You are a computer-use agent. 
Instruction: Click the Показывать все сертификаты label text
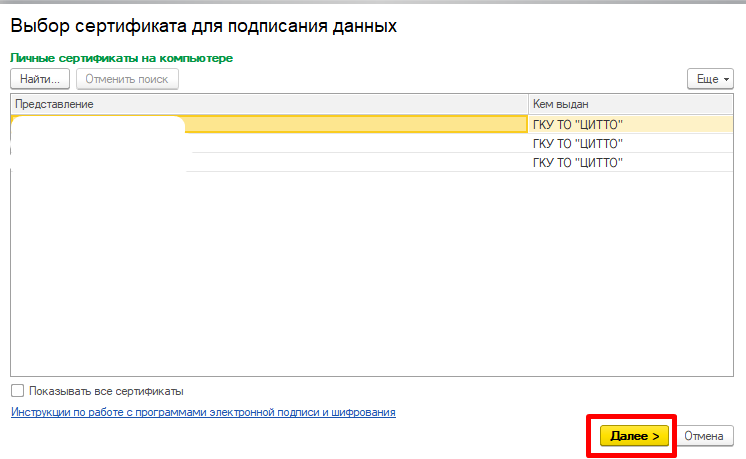click(x=106, y=391)
